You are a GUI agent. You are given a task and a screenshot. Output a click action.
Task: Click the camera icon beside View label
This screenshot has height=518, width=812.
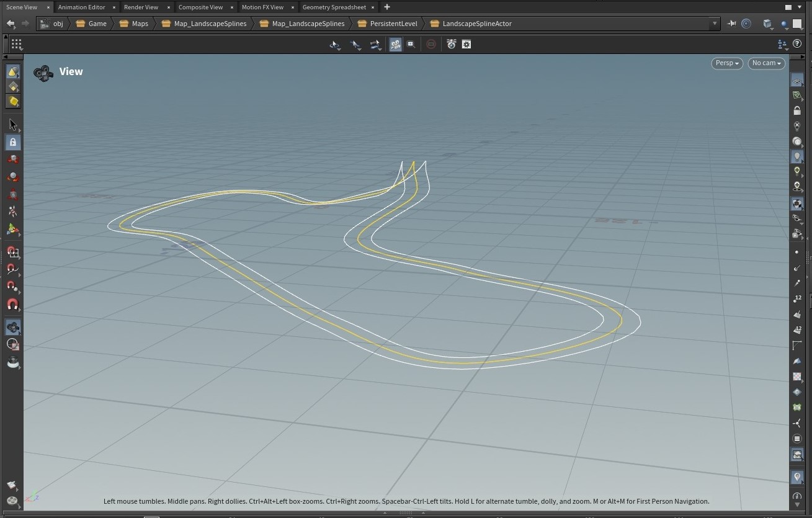43,73
